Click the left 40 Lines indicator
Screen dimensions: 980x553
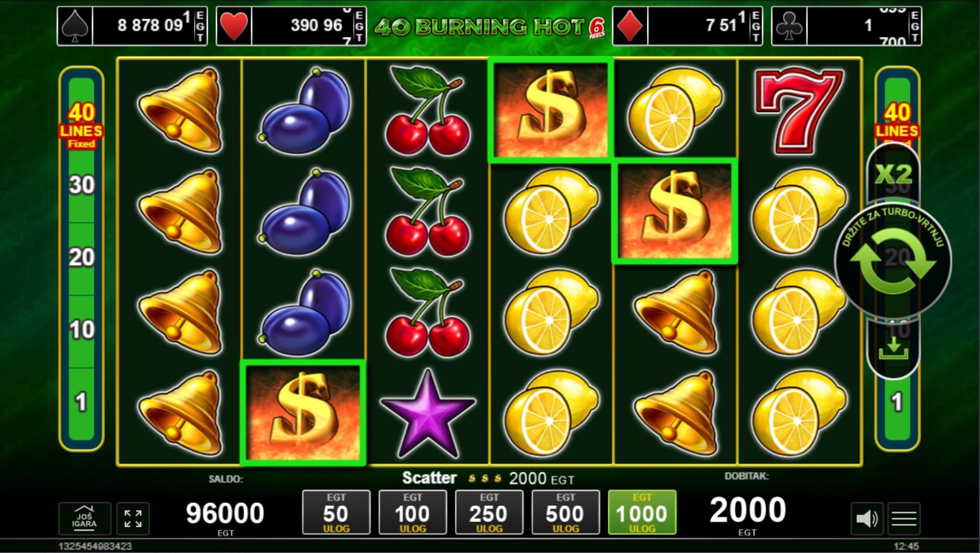(81, 125)
